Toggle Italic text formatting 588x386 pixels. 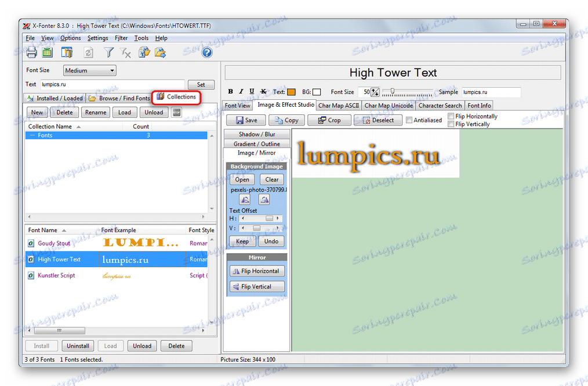(x=241, y=92)
